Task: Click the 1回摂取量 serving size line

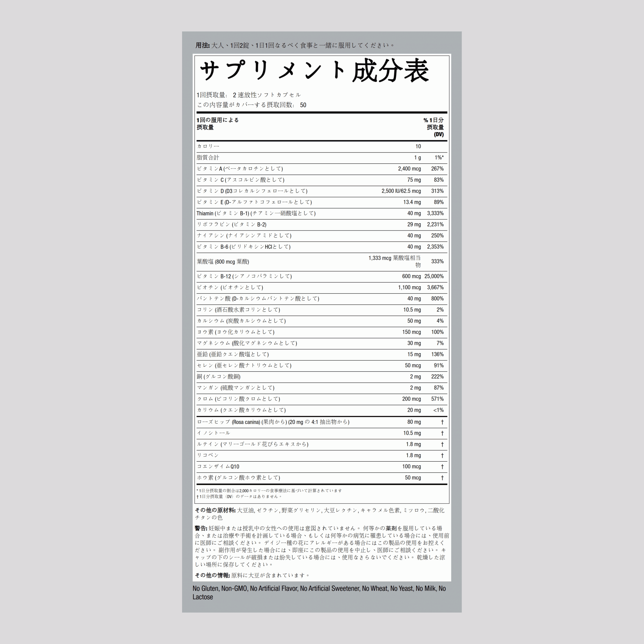Action: click(249, 95)
